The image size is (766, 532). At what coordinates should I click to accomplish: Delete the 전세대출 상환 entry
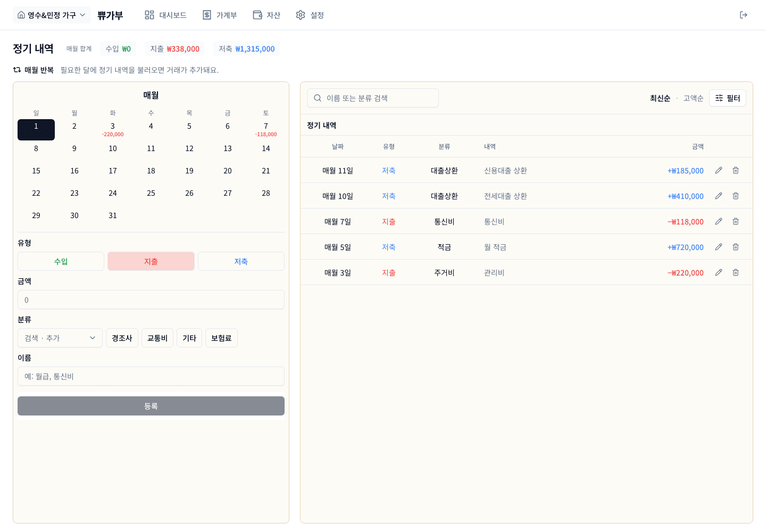(x=736, y=196)
